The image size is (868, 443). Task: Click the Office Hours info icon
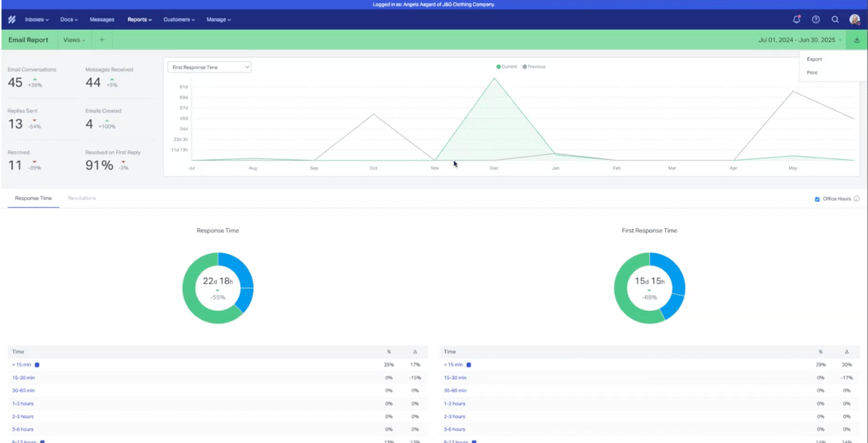coord(857,199)
